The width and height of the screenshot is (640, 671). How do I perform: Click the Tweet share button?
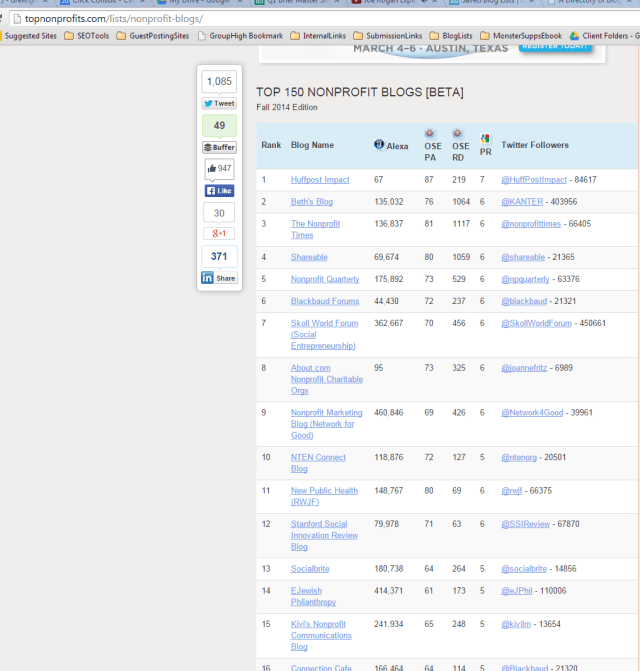[219, 103]
